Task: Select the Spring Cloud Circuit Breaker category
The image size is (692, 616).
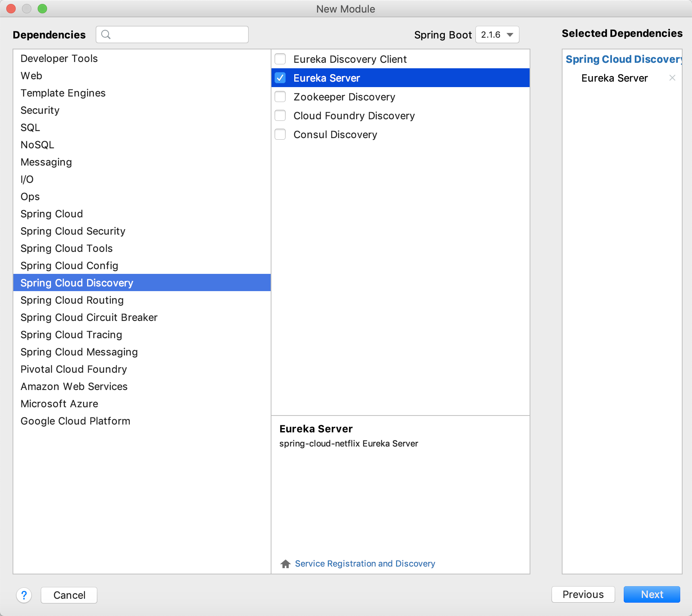Action: tap(89, 317)
